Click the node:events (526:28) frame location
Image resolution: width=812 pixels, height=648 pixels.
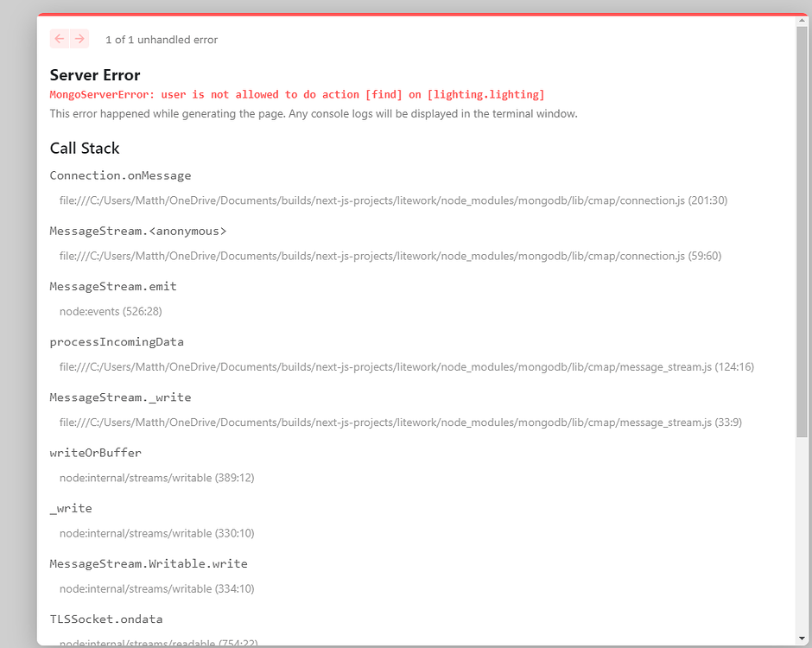111,311
